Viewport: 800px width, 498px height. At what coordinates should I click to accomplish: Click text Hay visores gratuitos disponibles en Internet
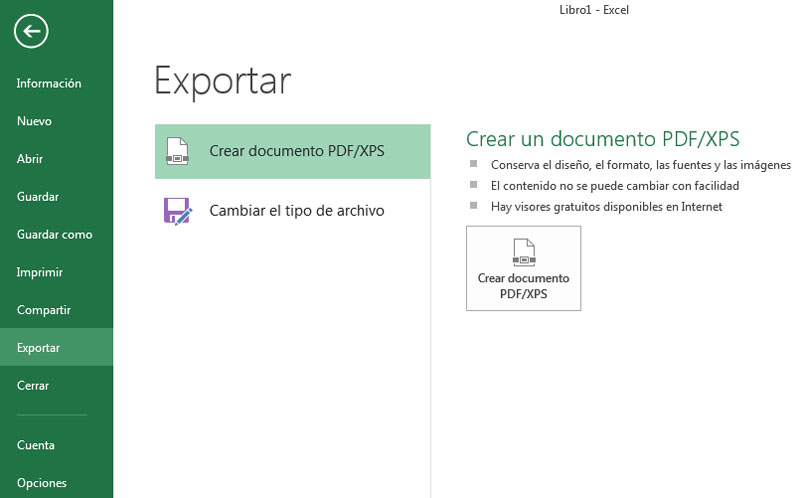(607, 207)
